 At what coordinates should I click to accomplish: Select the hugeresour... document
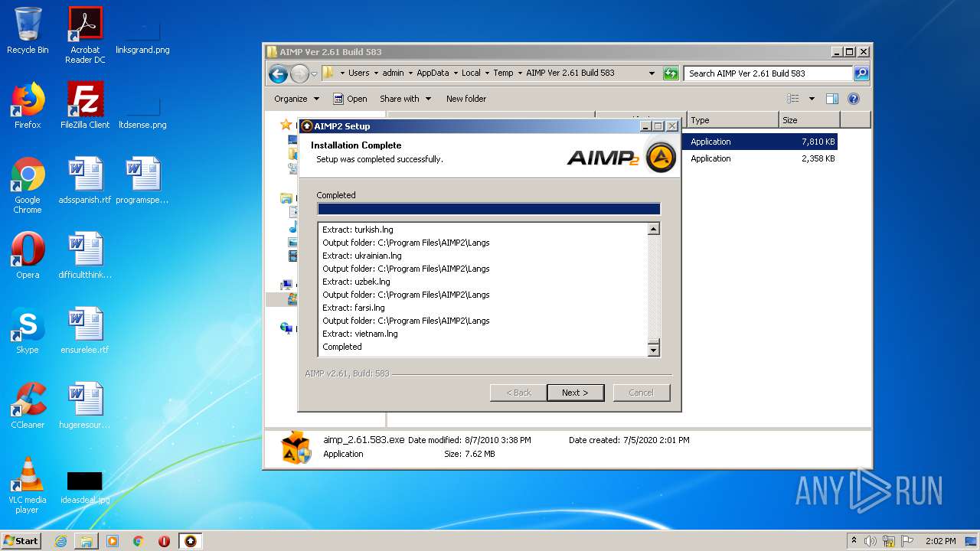[x=85, y=406]
